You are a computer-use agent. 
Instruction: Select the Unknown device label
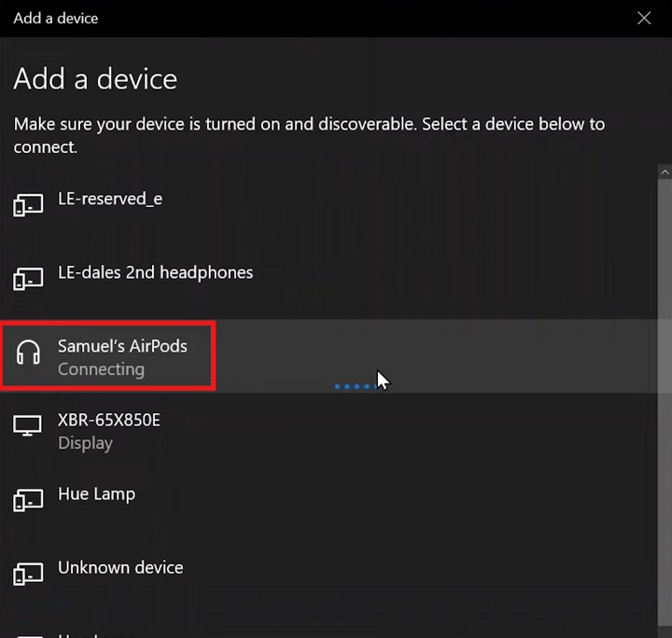click(x=120, y=567)
